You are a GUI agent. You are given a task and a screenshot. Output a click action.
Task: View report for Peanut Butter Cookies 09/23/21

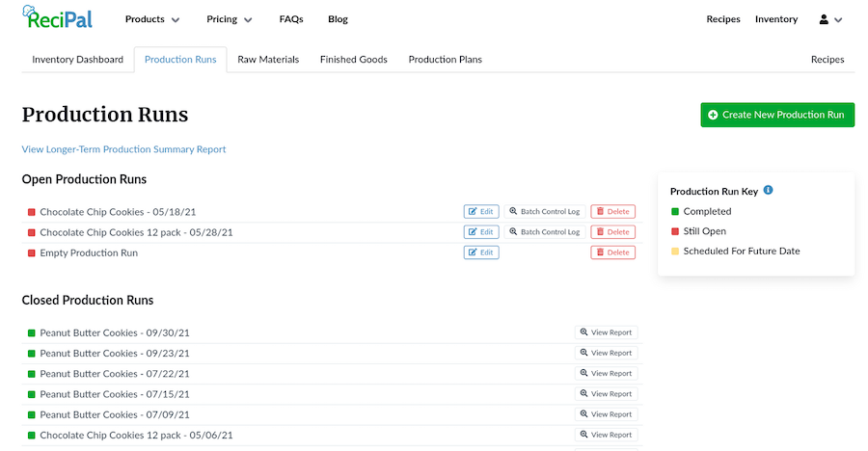[x=606, y=354]
